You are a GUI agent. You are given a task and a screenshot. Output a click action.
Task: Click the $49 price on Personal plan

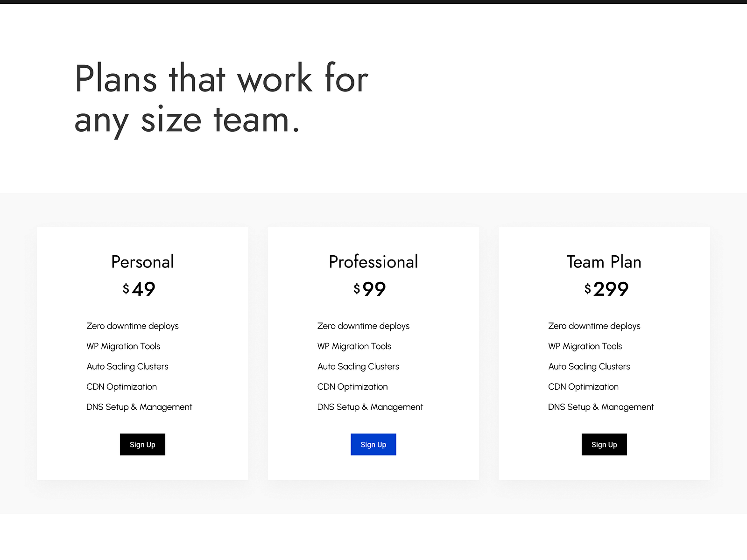pos(140,289)
